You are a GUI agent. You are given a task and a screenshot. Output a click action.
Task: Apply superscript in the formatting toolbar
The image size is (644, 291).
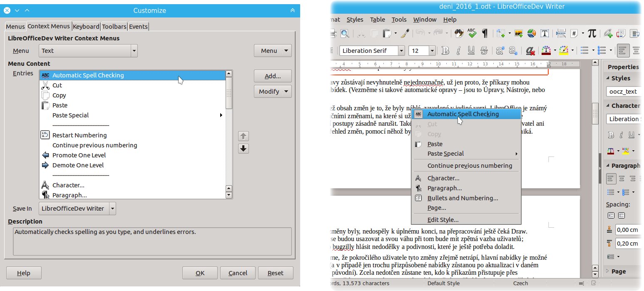point(500,51)
